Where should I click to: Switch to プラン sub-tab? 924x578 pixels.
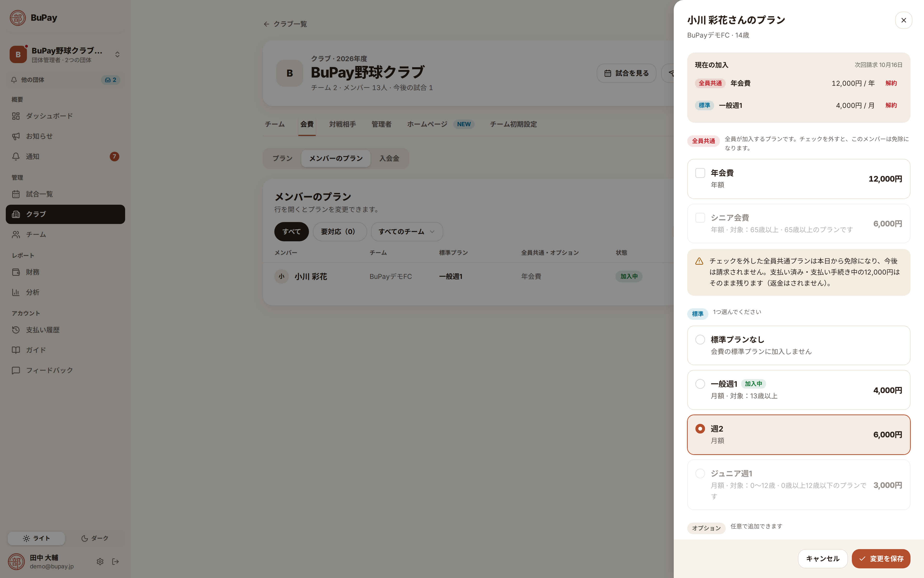coord(282,158)
